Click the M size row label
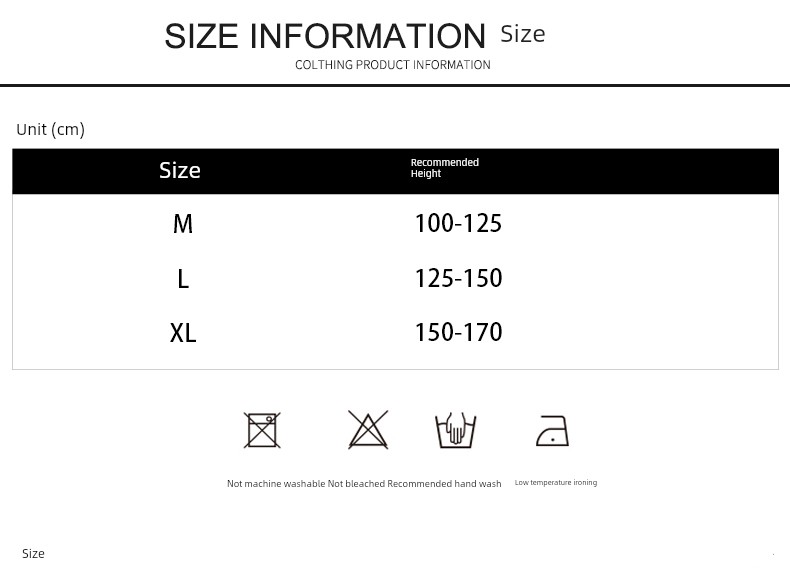Screen dimensions: 790x584 (183, 224)
